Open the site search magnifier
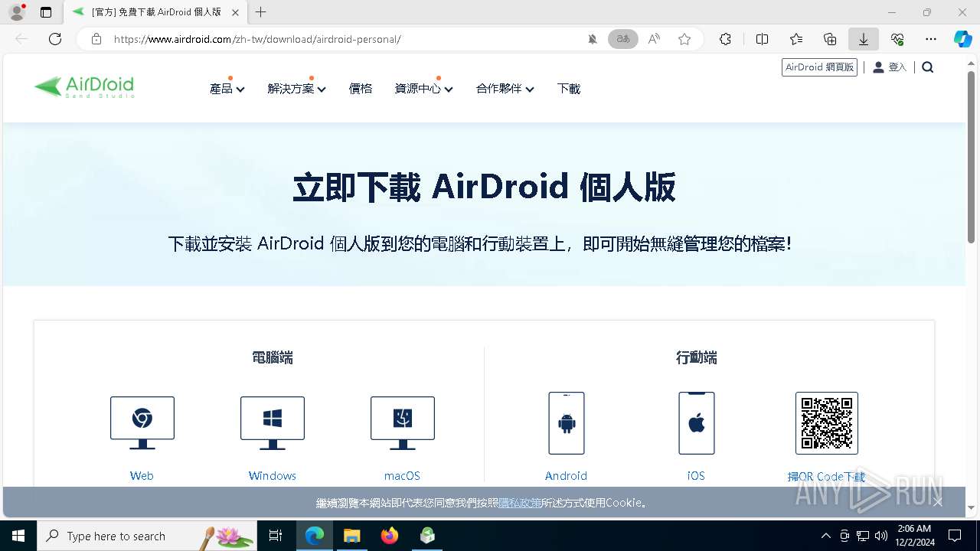Viewport: 980px width, 551px height. click(928, 67)
